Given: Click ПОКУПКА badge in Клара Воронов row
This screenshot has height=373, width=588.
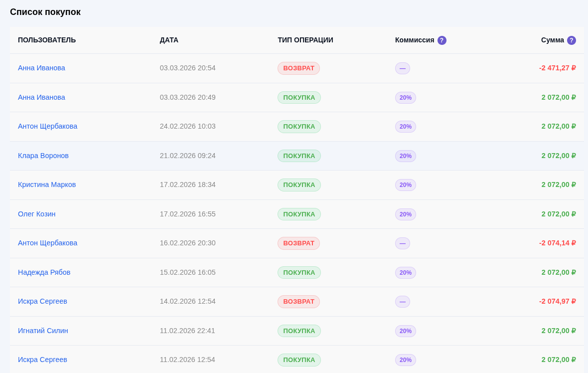Looking at the screenshot, I should [x=299, y=156].
